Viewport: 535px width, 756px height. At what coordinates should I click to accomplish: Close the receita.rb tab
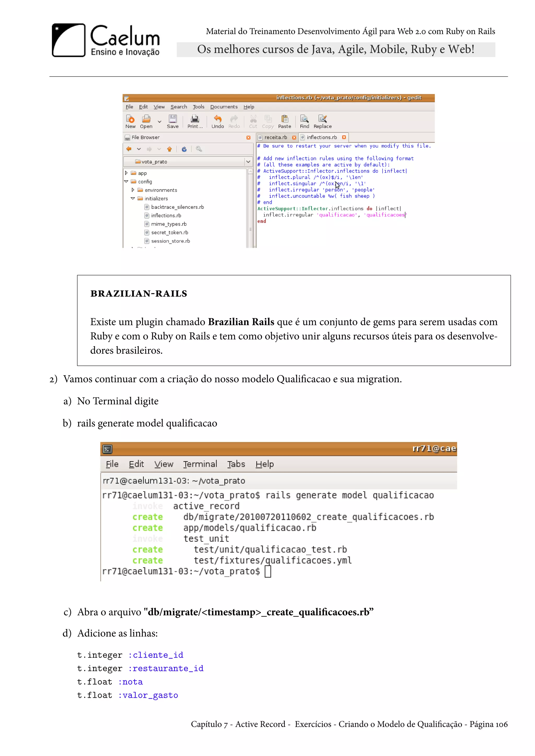point(294,138)
